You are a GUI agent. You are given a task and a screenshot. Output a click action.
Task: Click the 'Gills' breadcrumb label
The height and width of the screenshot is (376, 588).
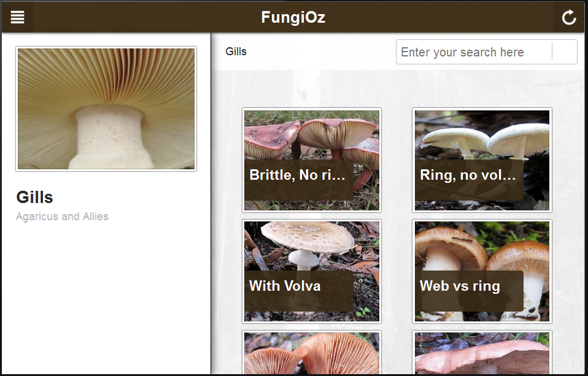pos(236,52)
